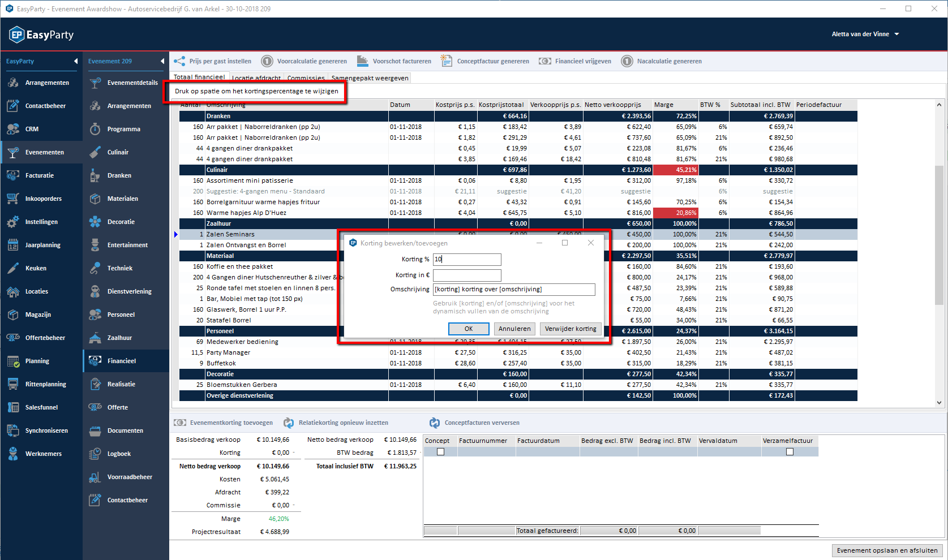Screen dimensions: 948x560
Task: Click the scrollbar down arrow of the table
Action: tap(939, 403)
